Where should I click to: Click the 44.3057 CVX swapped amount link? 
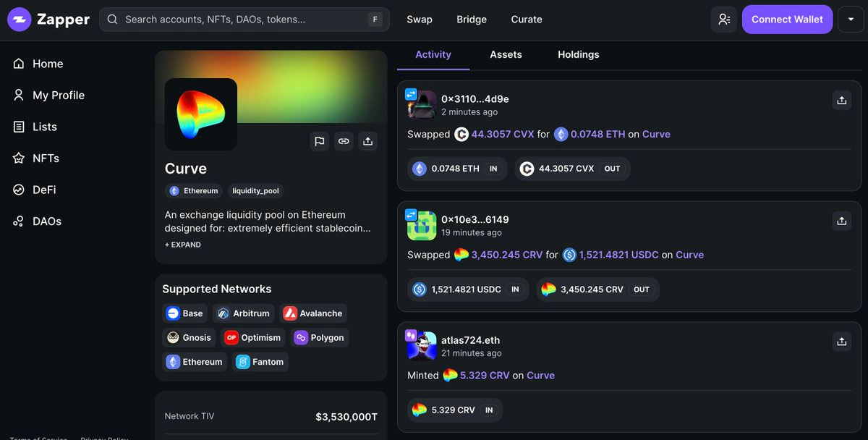pos(495,134)
